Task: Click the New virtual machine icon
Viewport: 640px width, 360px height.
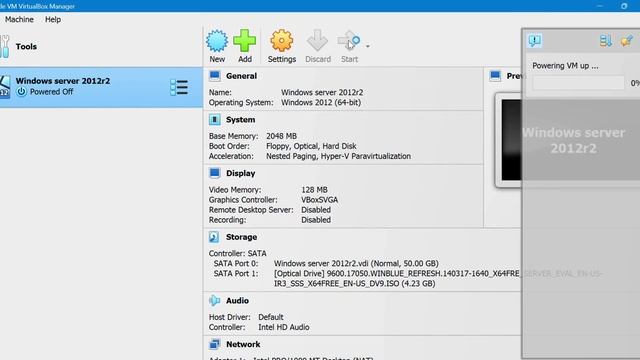Action: 217,41
